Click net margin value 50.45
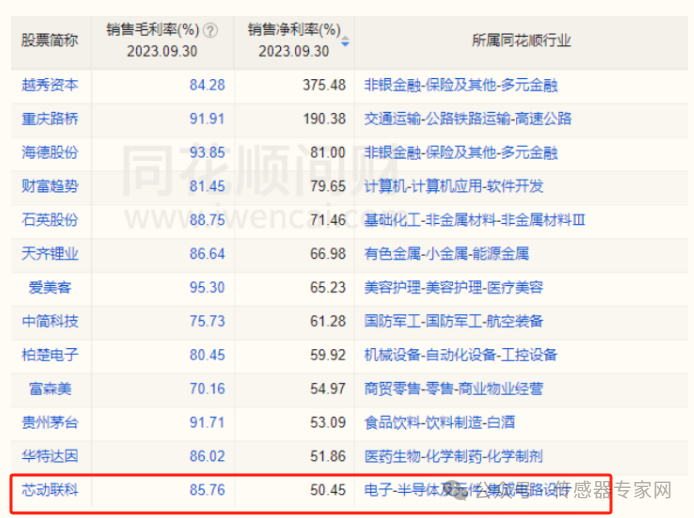 click(x=328, y=490)
